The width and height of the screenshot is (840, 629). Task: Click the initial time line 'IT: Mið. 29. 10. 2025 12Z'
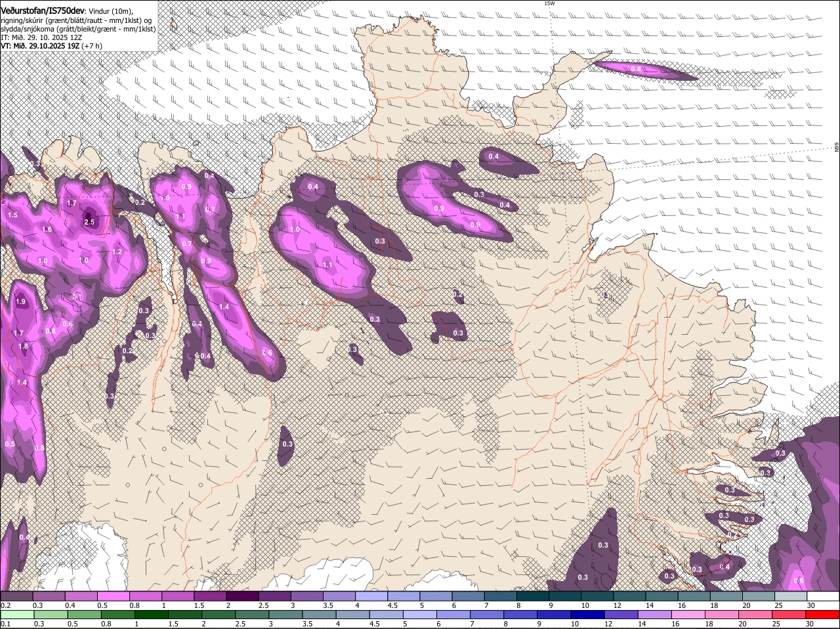click(x=41, y=37)
